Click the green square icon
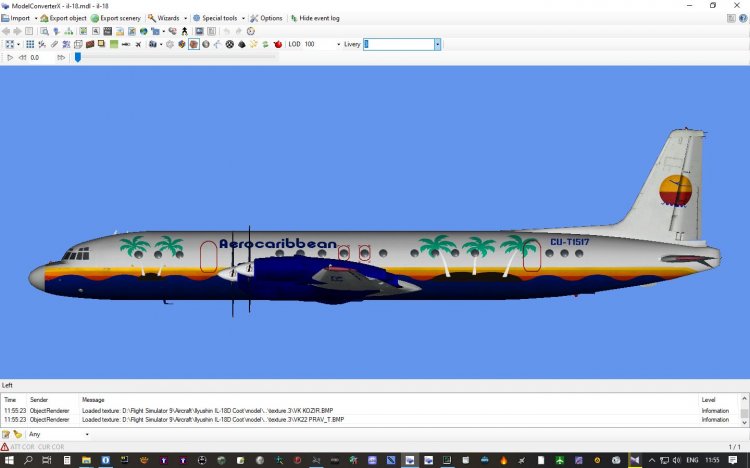Viewport: 750px width, 468px height. point(114,44)
